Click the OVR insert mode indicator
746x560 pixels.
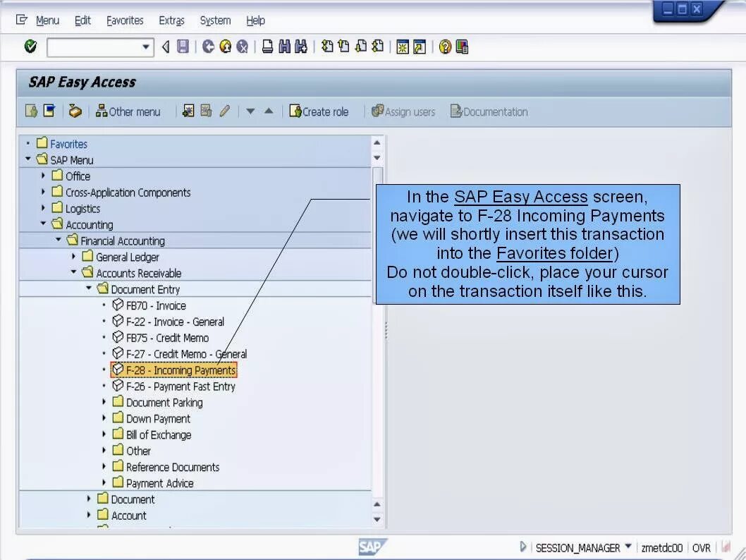[702, 547]
